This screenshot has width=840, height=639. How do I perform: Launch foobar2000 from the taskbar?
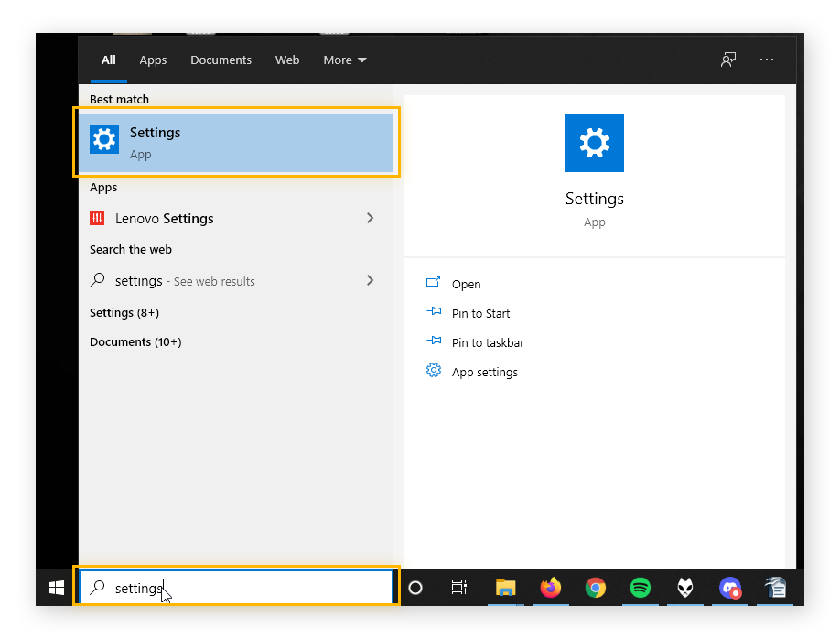tap(684, 588)
